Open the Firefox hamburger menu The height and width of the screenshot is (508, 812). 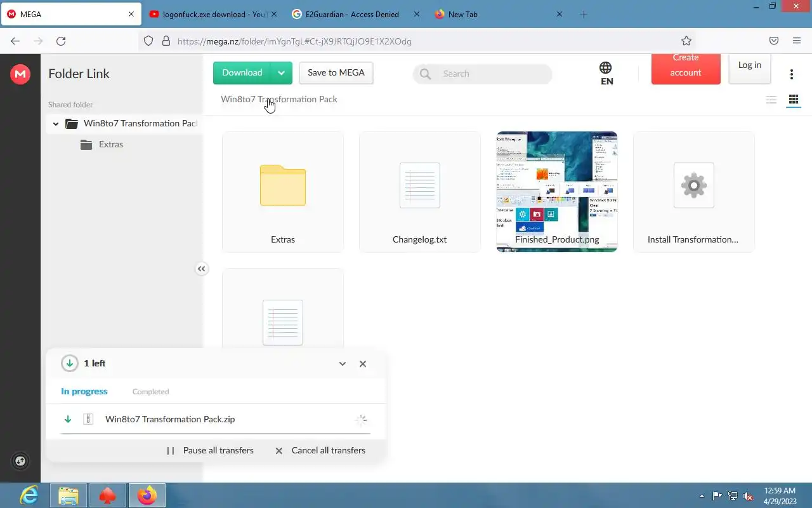coord(797,41)
